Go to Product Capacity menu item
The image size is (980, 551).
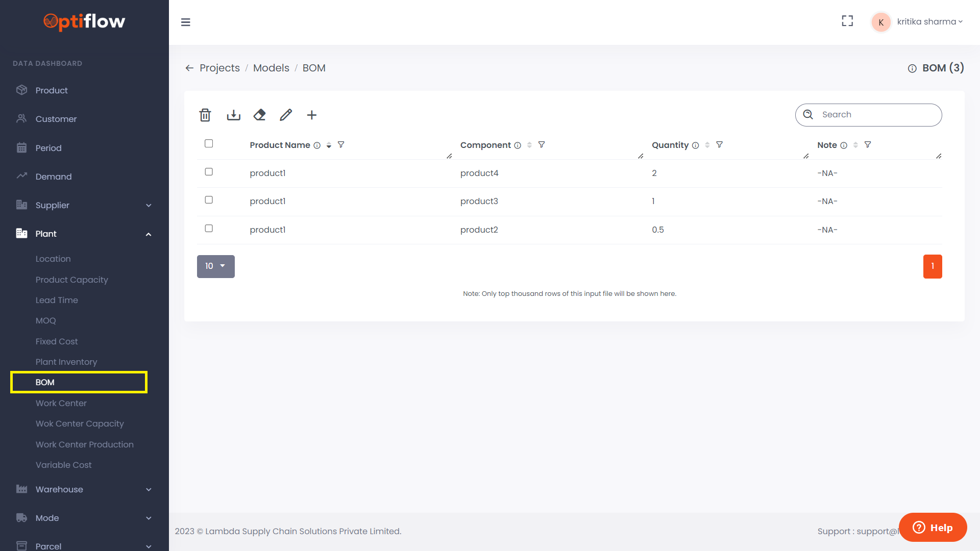click(x=72, y=280)
